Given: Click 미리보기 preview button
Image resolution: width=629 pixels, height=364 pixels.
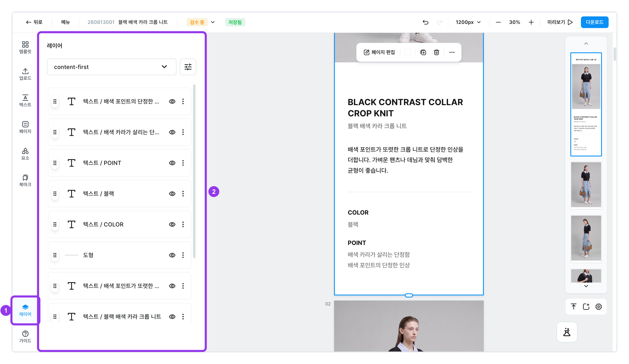Looking at the screenshot, I should coord(560,22).
